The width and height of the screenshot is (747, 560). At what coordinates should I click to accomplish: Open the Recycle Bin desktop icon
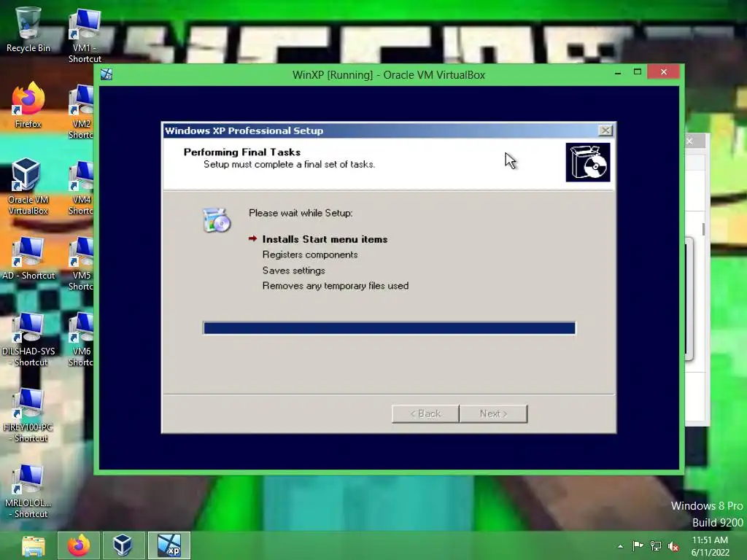(x=28, y=29)
